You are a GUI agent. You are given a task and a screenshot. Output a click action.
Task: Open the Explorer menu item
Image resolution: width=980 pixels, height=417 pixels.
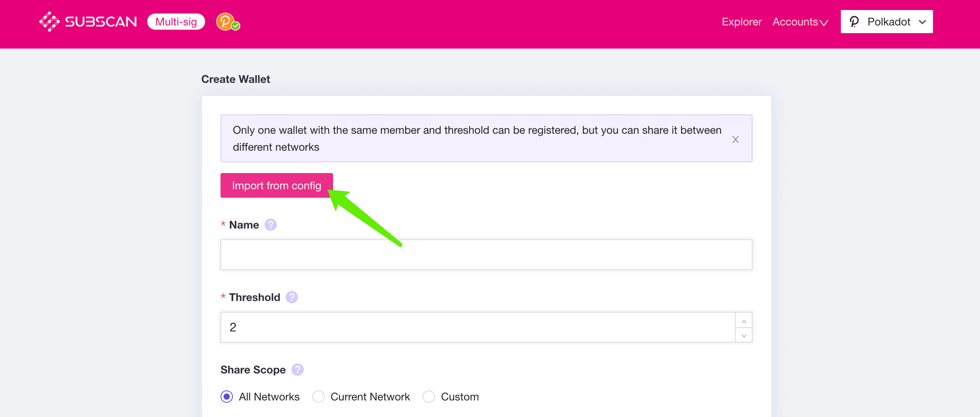pos(741,22)
